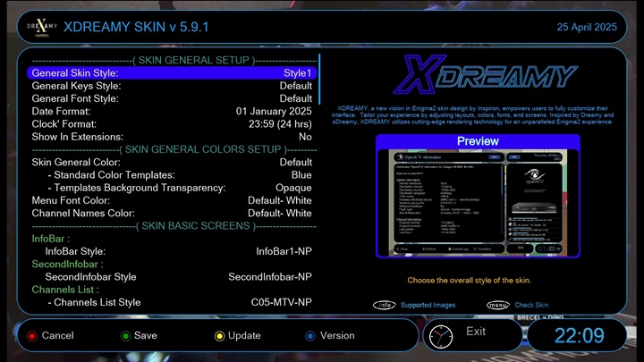Select the Update label
The height and width of the screenshot is (362, 644).
tap(244, 335)
